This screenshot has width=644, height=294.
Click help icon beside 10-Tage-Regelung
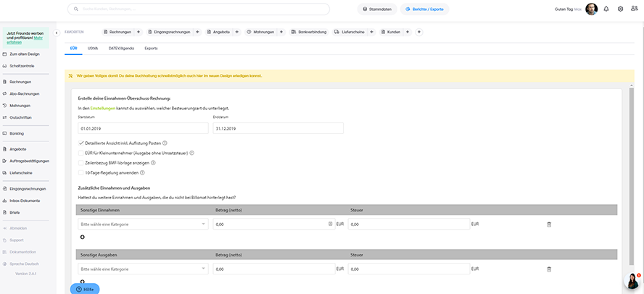click(x=142, y=172)
